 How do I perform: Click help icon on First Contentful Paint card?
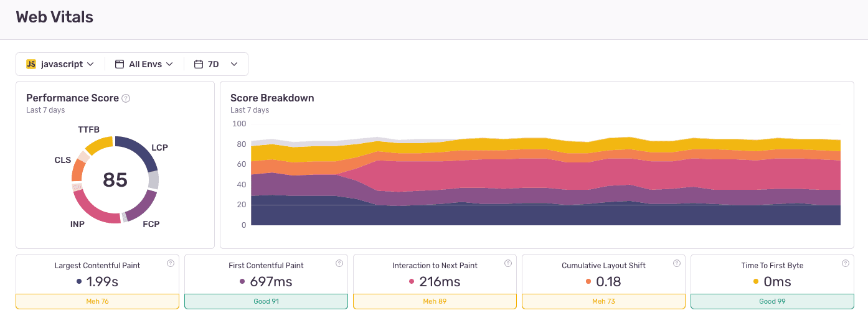(339, 263)
